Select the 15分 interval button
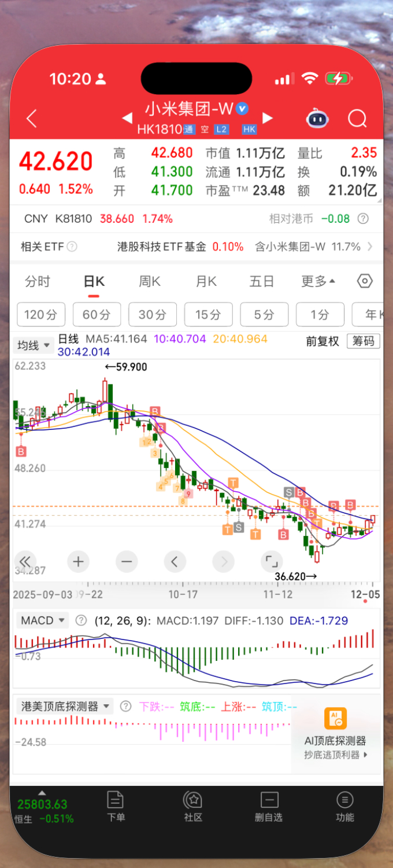The image size is (393, 868). click(209, 314)
